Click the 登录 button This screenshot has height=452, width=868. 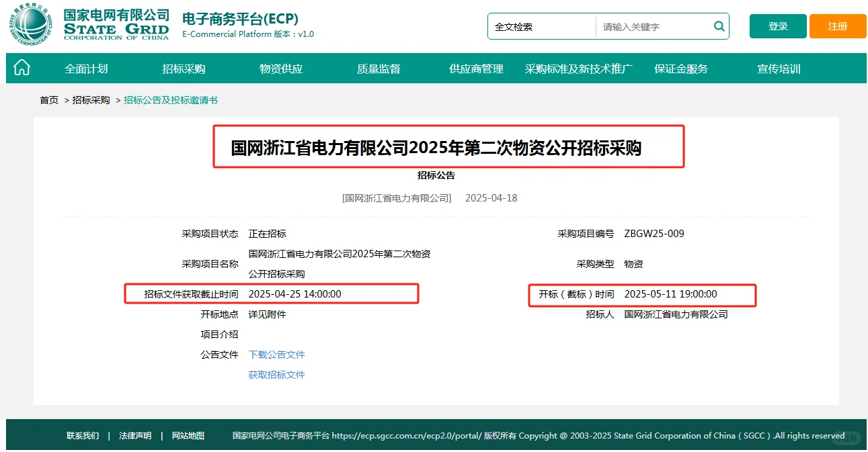pyautogui.click(x=777, y=26)
